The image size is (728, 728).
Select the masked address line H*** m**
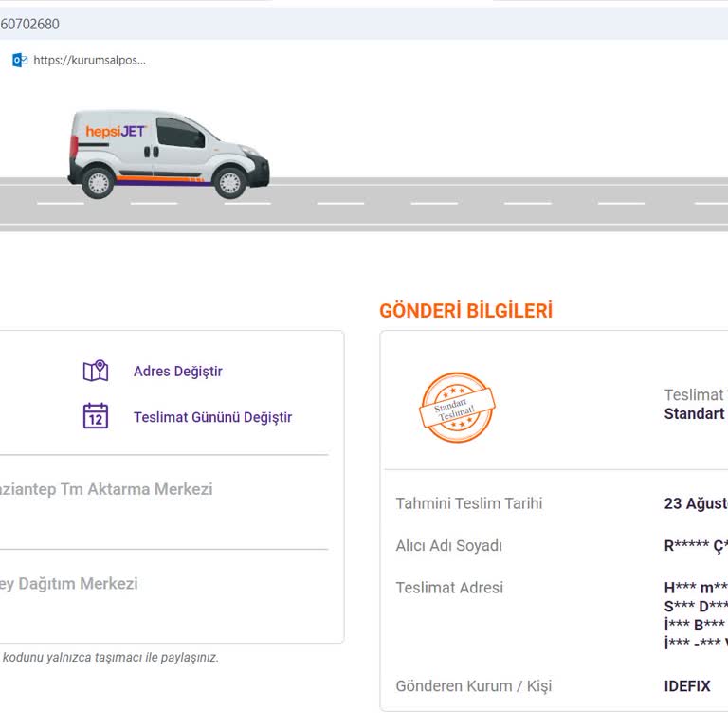(x=696, y=588)
